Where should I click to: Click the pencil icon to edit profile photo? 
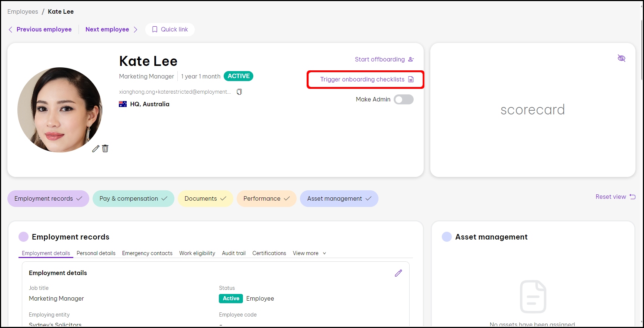click(x=96, y=149)
